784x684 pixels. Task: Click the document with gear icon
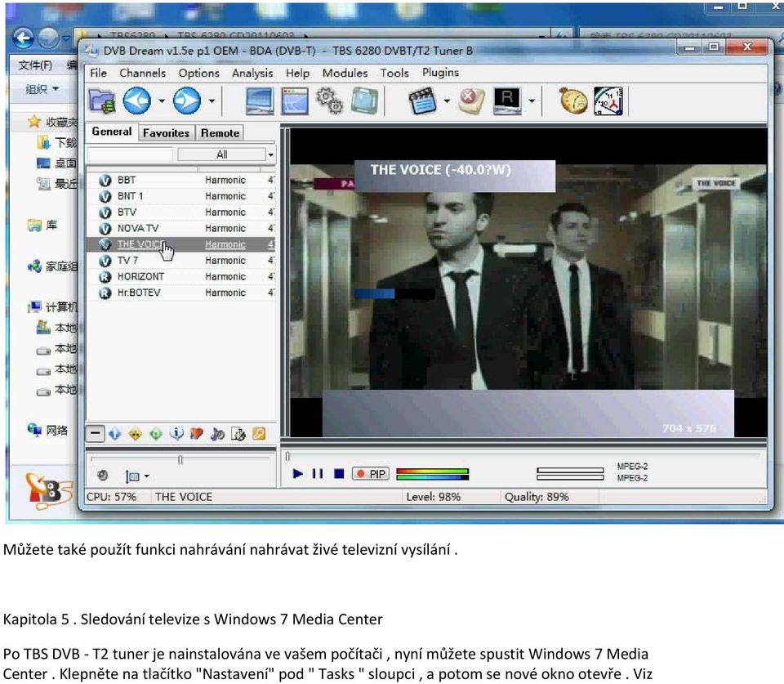(238, 434)
